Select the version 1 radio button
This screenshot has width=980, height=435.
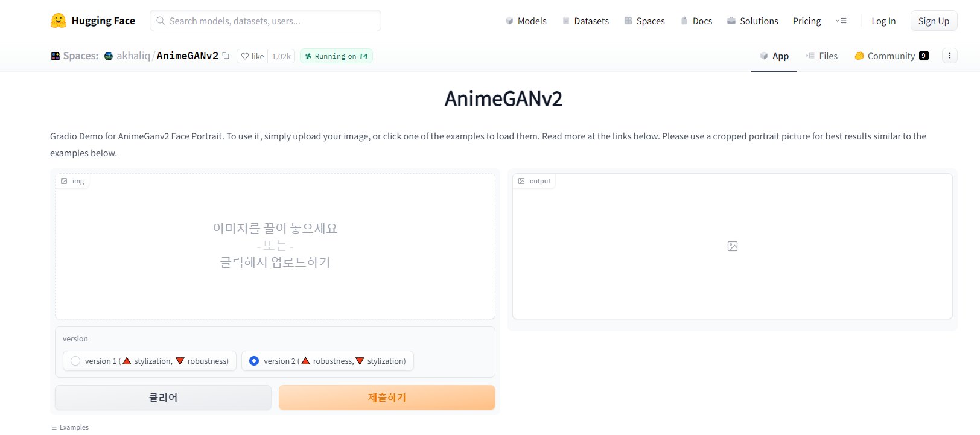click(x=75, y=361)
